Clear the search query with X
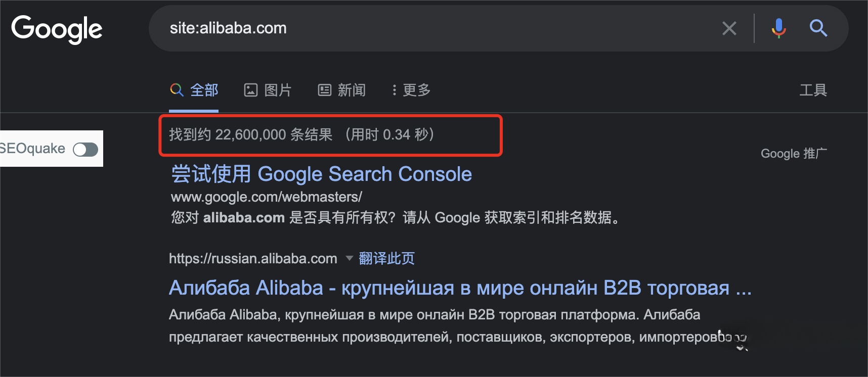868x377 pixels. tap(729, 28)
